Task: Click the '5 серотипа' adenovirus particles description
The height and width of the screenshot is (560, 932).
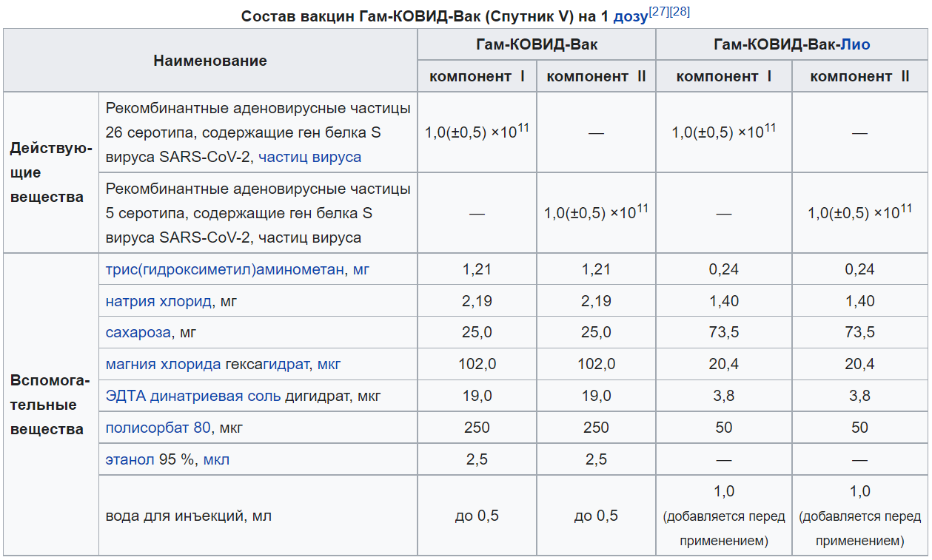Action: [x=258, y=213]
